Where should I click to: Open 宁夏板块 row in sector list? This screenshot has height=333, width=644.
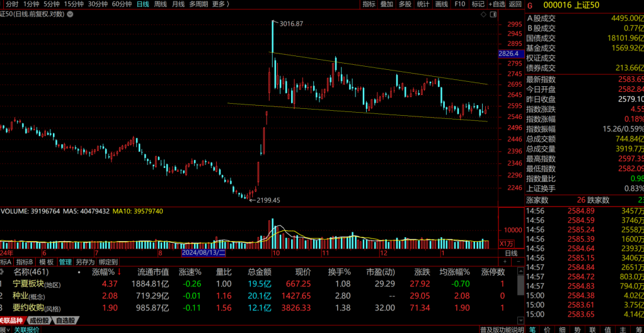37,285
